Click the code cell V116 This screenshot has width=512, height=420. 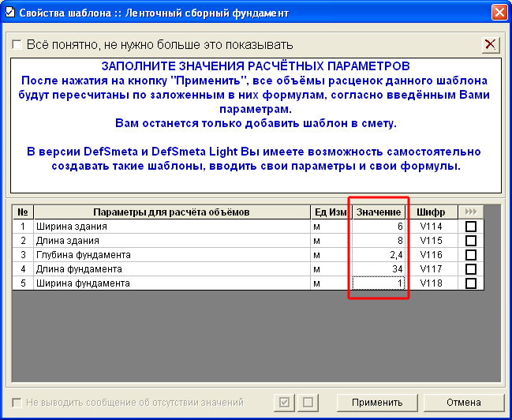pyautogui.click(x=431, y=255)
